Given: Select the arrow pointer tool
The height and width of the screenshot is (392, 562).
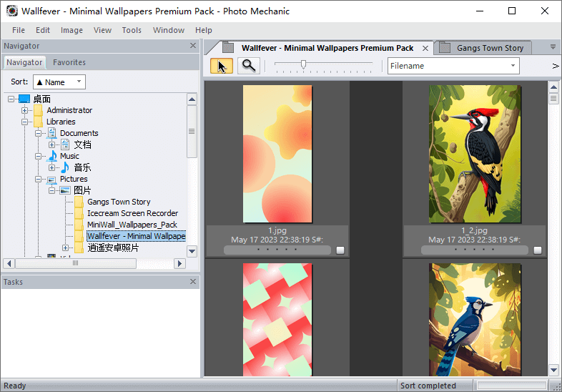Looking at the screenshot, I should tap(221, 66).
